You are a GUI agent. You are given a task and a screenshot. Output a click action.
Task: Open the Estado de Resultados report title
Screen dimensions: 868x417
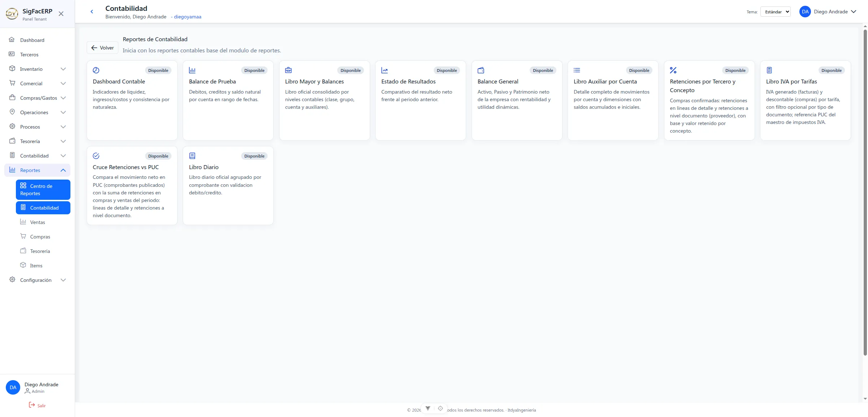[408, 81]
